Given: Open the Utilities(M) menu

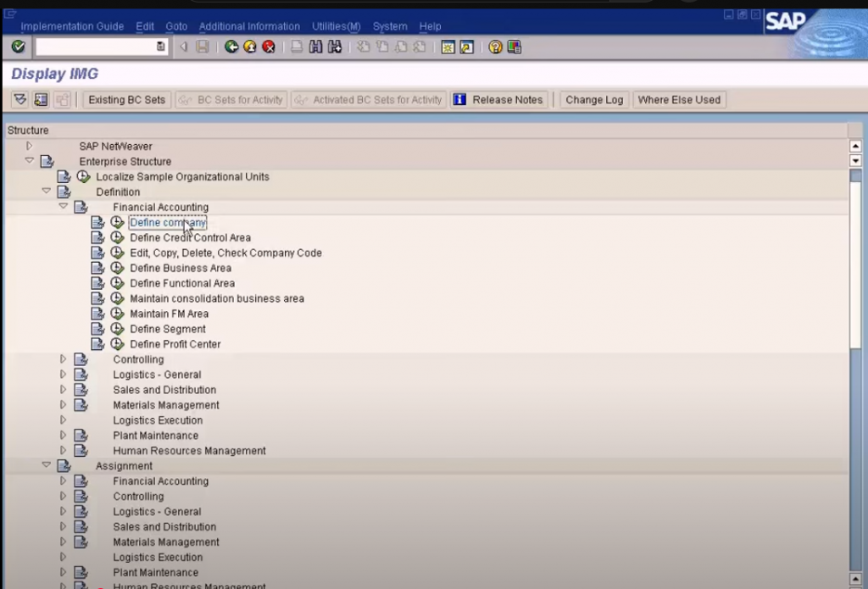Looking at the screenshot, I should [336, 26].
